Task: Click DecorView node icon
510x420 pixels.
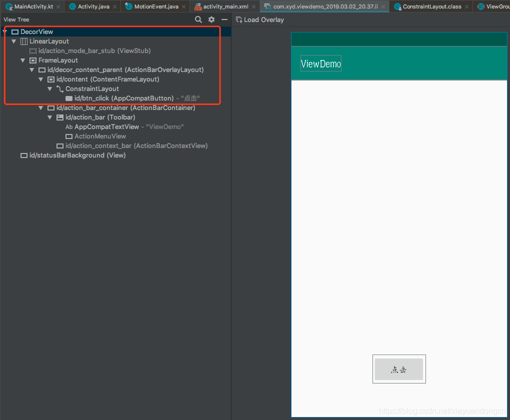Action: coord(15,32)
